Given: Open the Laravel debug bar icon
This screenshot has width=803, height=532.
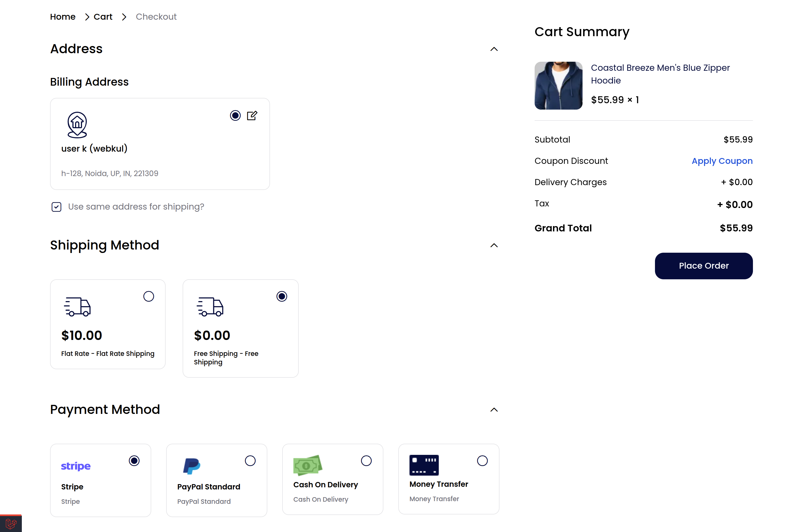Looking at the screenshot, I should click(x=11, y=523).
